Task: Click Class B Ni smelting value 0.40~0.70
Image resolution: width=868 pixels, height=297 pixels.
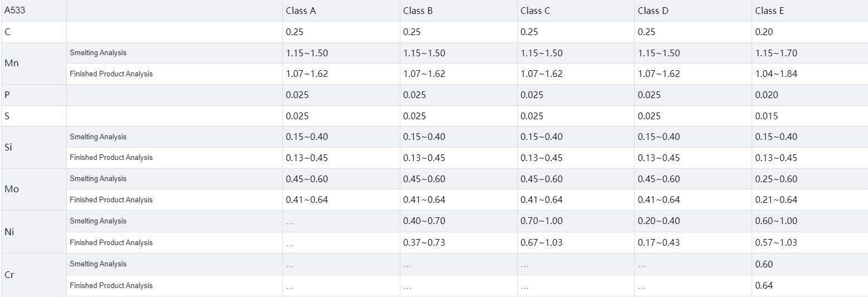Action: coord(424,221)
